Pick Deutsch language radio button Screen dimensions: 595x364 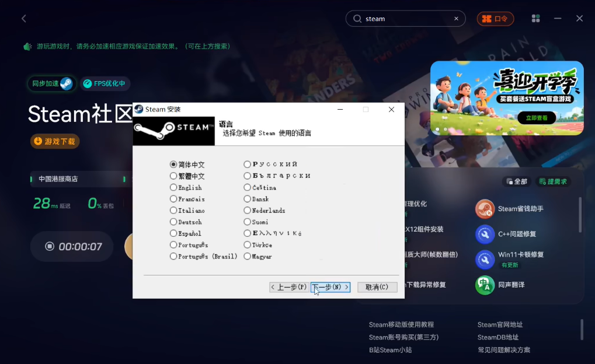173,222
